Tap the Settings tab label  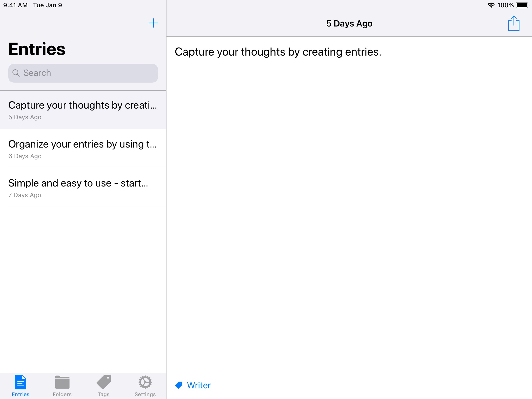coord(145,394)
